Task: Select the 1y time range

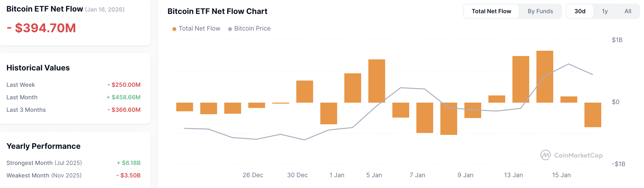Action: click(604, 11)
